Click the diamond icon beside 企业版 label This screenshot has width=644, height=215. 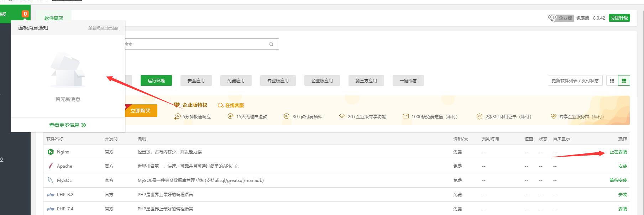[x=552, y=18]
